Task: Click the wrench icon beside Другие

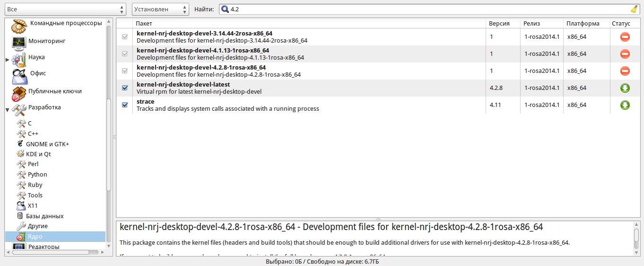Action: pos(21,226)
